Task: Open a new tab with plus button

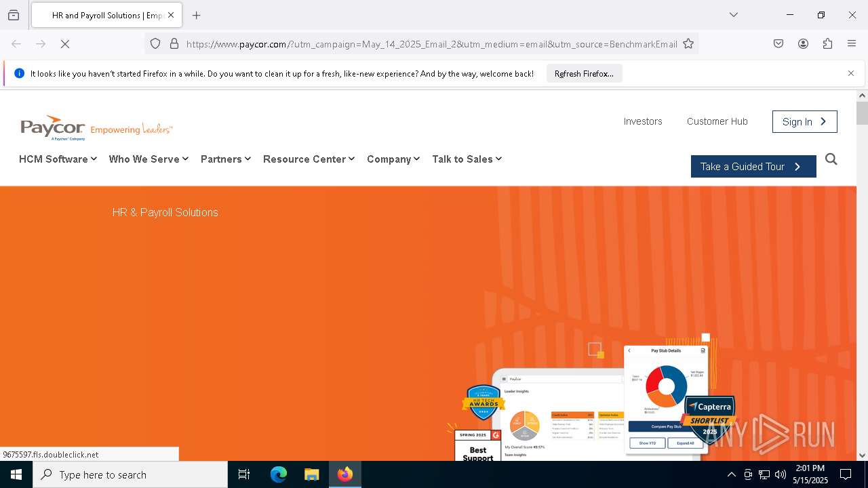Action: tap(197, 15)
